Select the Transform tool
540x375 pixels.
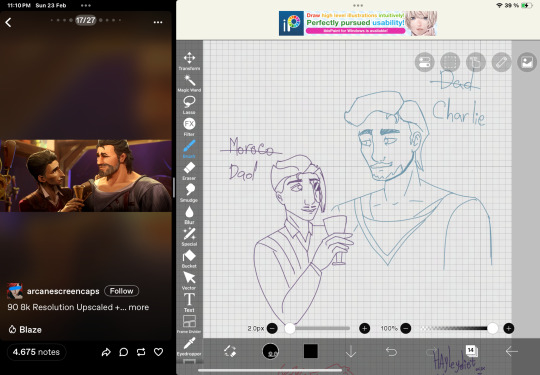[189, 61]
